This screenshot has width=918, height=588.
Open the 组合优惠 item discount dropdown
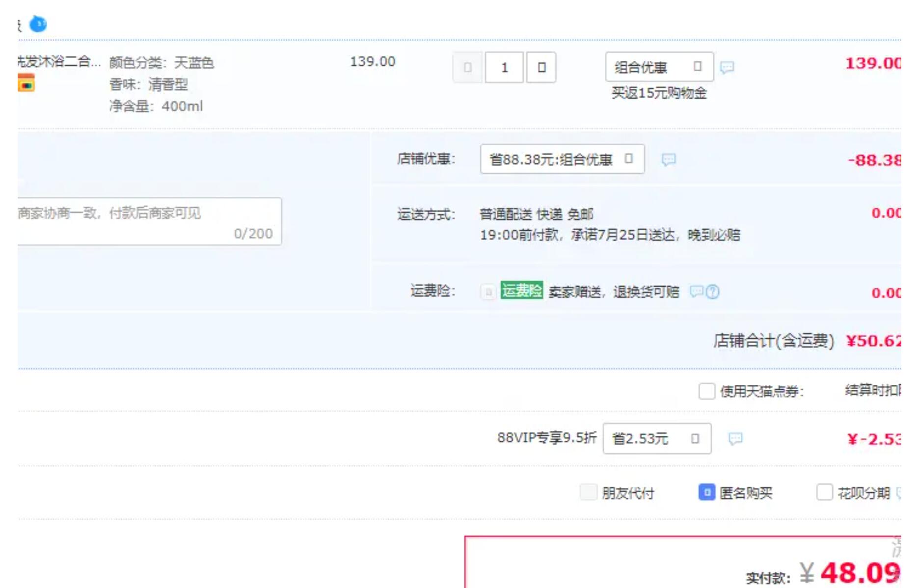tap(659, 67)
